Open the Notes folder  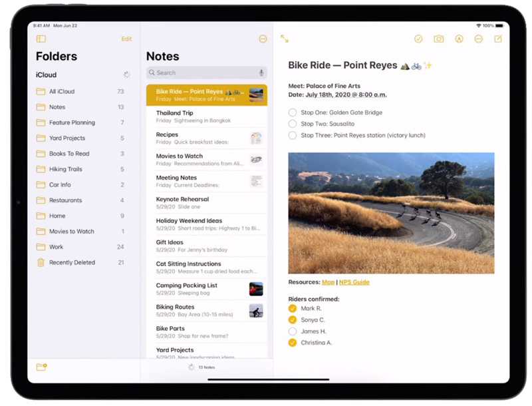point(80,107)
